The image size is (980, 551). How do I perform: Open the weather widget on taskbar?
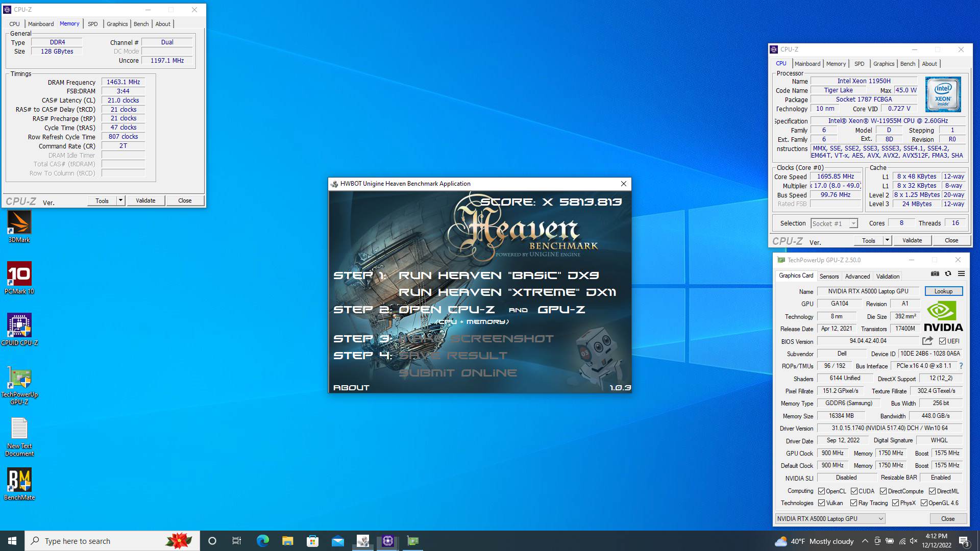point(814,541)
